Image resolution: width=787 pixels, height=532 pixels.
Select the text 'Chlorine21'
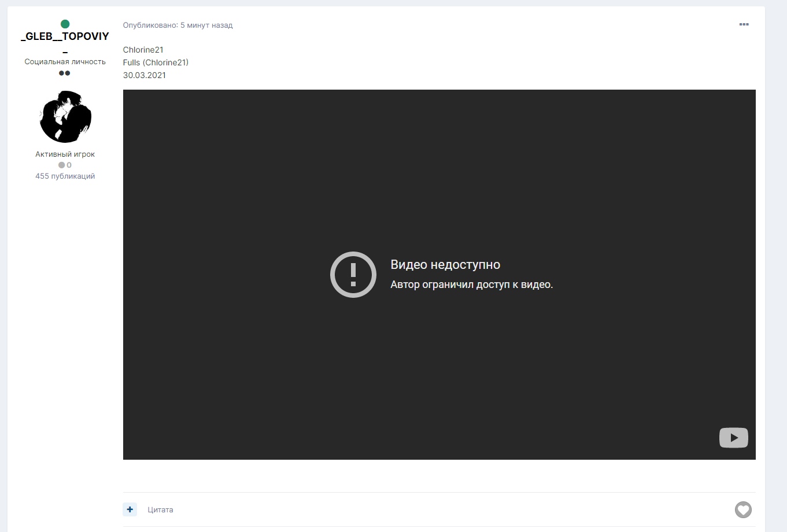pyautogui.click(x=143, y=50)
